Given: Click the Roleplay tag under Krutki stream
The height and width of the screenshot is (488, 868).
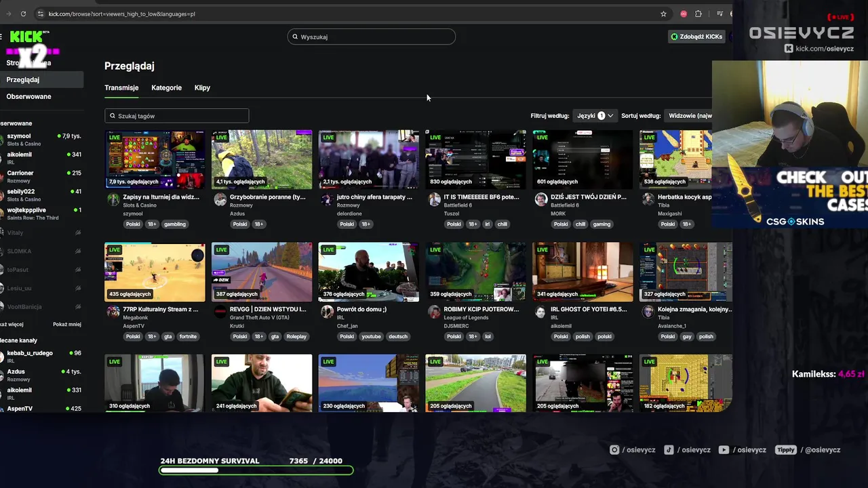Looking at the screenshot, I should coord(296,337).
